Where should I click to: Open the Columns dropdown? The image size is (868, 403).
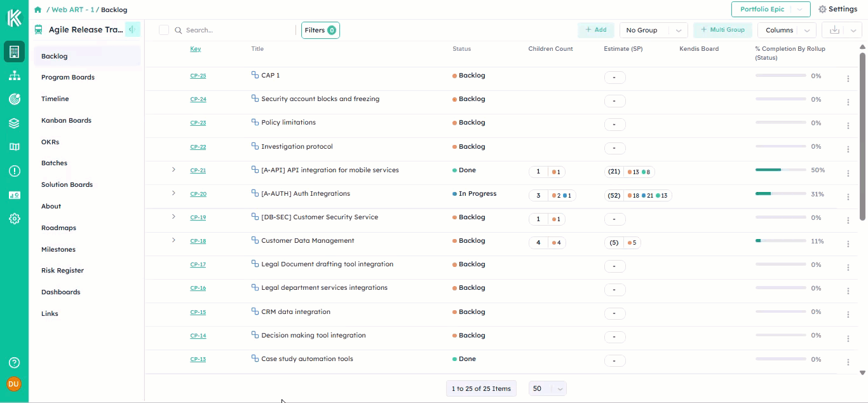pos(787,30)
